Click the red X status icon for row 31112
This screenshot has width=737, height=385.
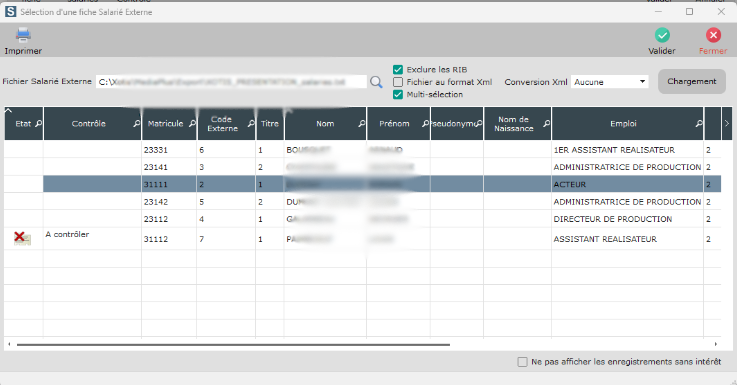pyautogui.click(x=22, y=238)
